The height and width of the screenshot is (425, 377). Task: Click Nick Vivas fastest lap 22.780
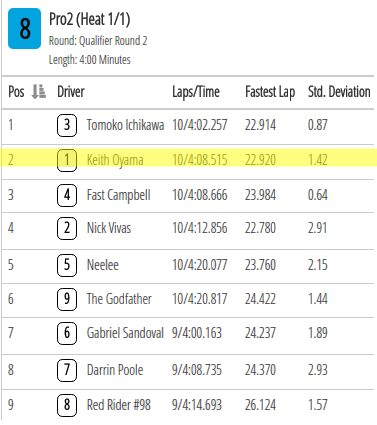coord(260,228)
